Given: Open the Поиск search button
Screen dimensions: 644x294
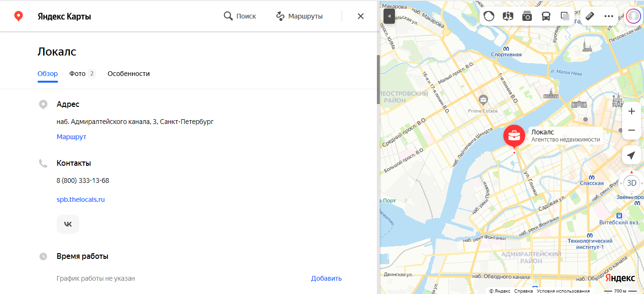Looking at the screenshot, I should coord(240,16).
